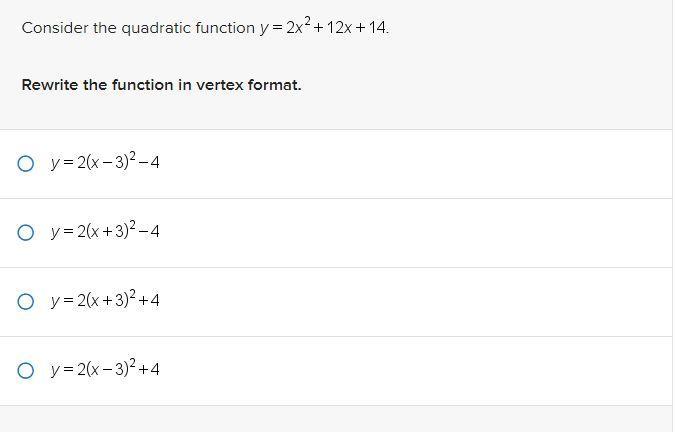Select the radio button for y=2(x−3)²−4
Image resolution: width=675 pixels, height=432 pixels.
point(26,163)
